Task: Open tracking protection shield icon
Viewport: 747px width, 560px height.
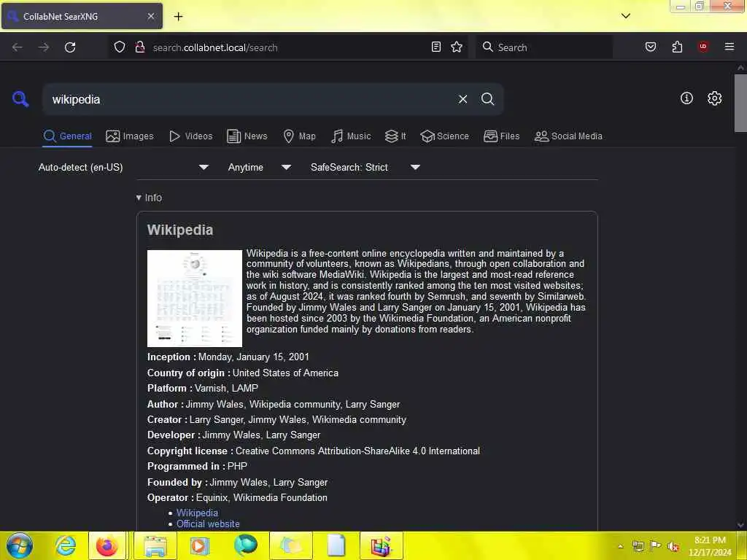Action: (x=120, y=47)
